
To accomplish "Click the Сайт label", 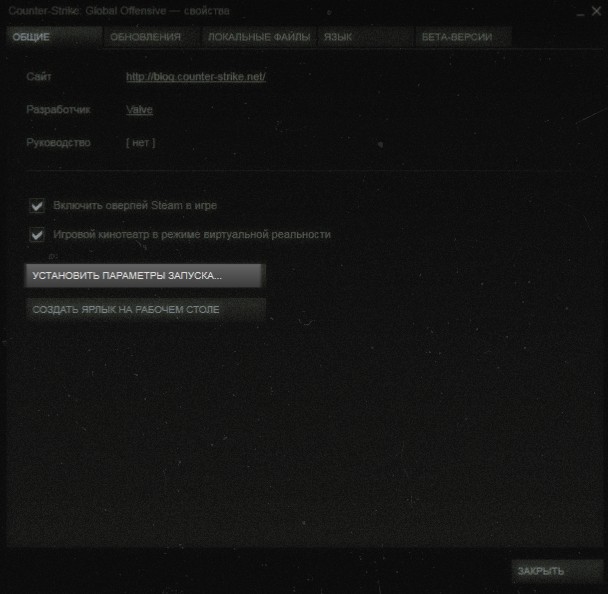I will point(39,76).
